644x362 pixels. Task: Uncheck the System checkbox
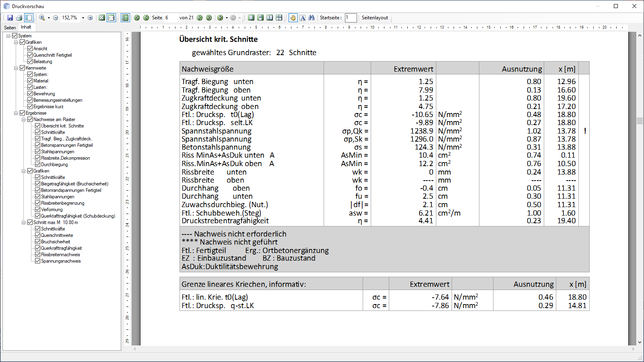coord(14,36)
